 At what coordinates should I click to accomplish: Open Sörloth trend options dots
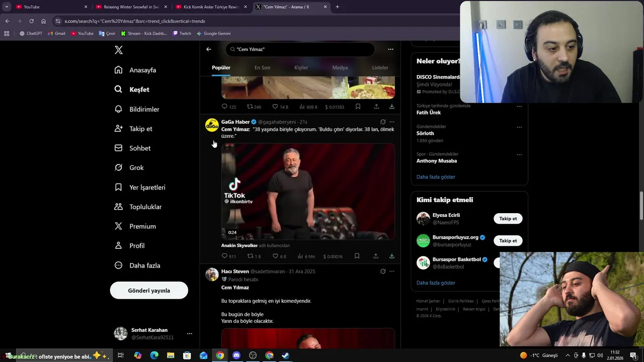[519, 127]
